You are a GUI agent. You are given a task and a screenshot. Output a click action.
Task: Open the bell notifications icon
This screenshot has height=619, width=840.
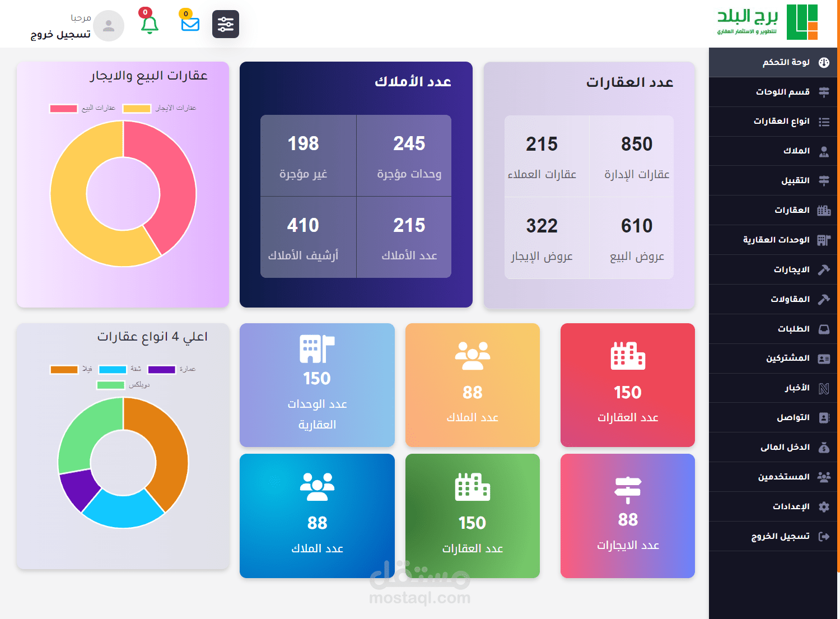pos(150,26)
